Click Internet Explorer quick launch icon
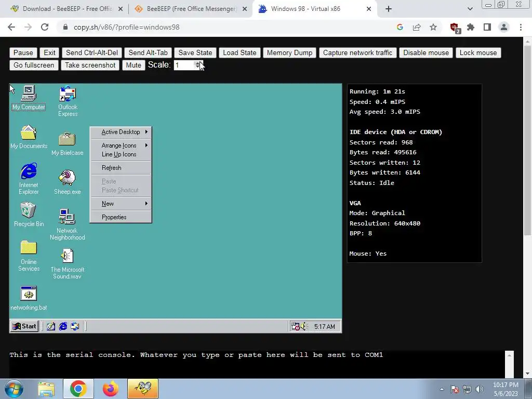Viewport: 532px width, 399px height. [63, 326]
